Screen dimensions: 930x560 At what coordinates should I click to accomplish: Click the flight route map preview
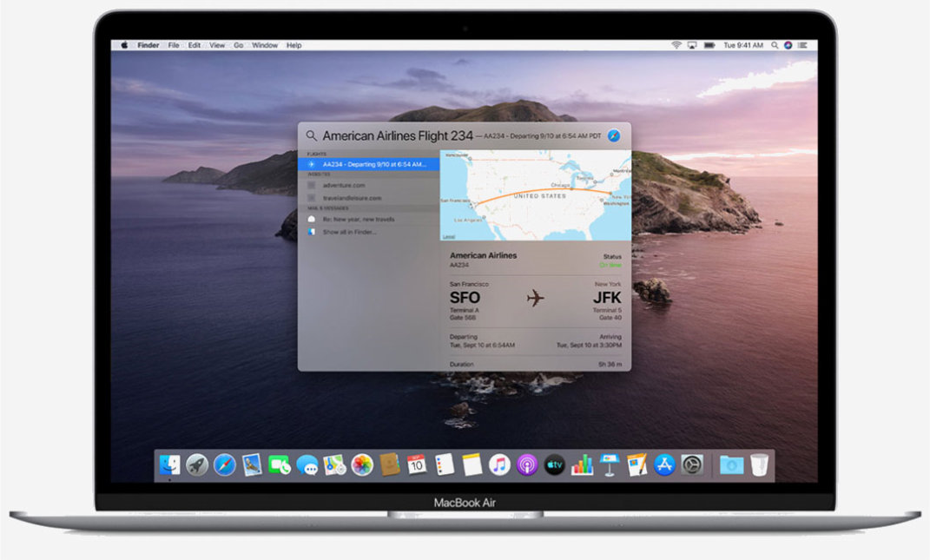tap(536, 195)
